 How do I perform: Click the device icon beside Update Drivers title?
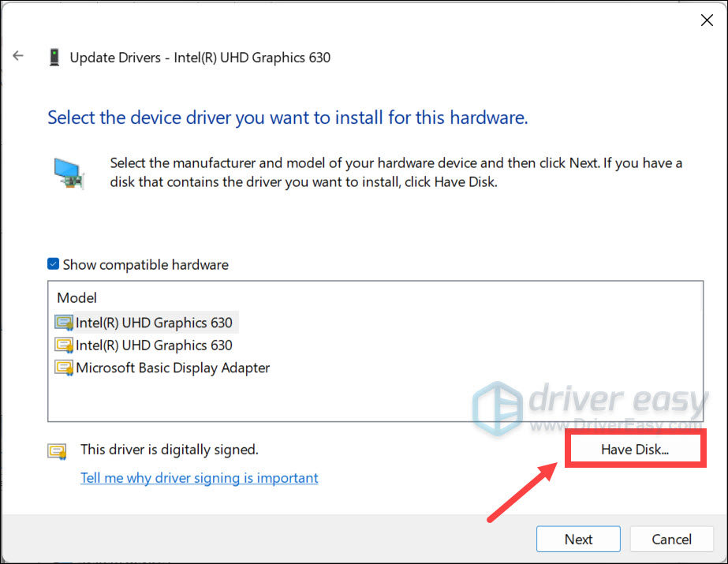click(x=54, y=57)
